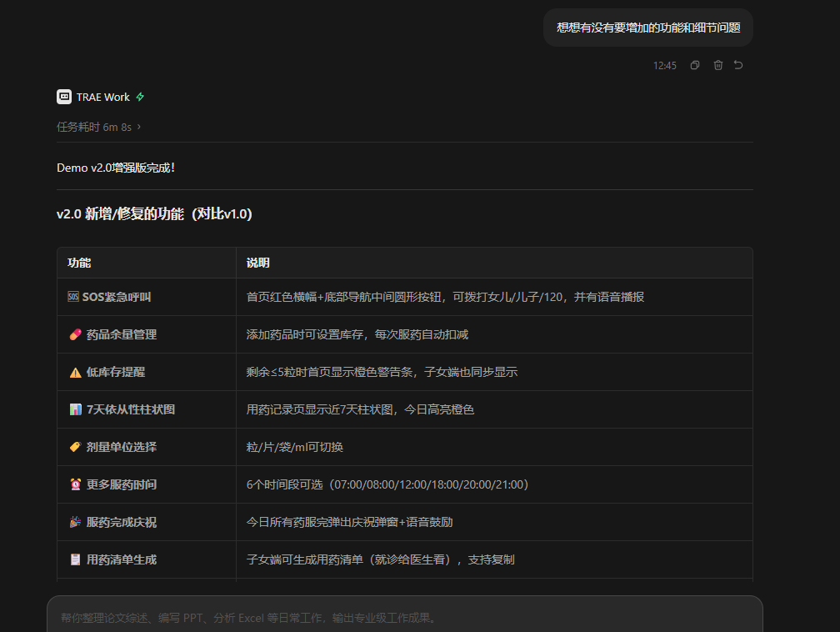Viewport: 840px width, 632px height.
Task: Click the TRAE Work name label
Action: point(102,97)
